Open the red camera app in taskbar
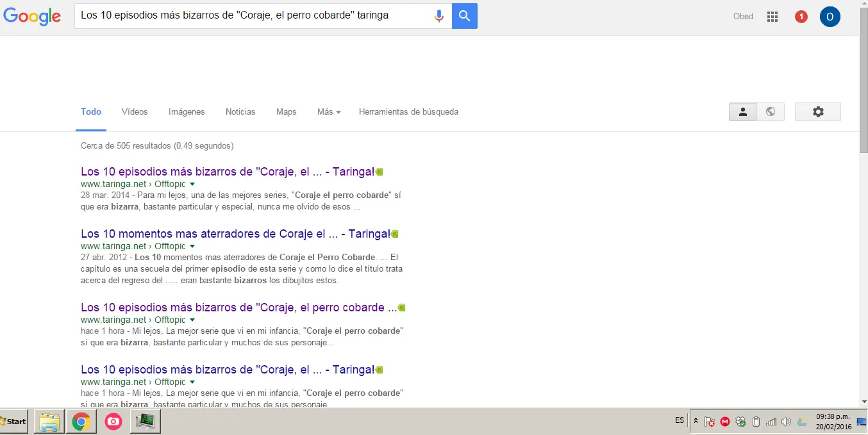This screenshot has height=435, width=868. pyautogui.click(x=113, y=422)
